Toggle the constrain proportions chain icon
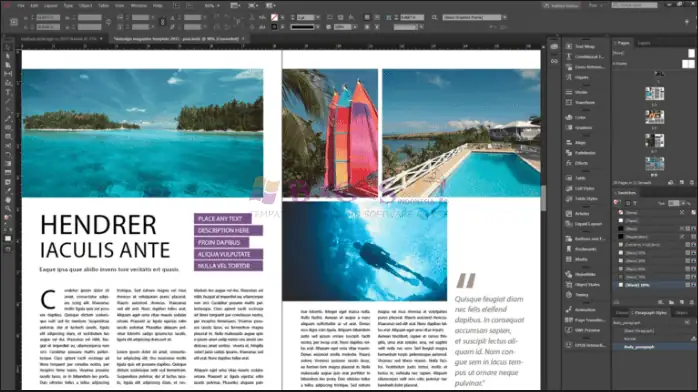The image size is (698, 392). click(x=162, y=22)
